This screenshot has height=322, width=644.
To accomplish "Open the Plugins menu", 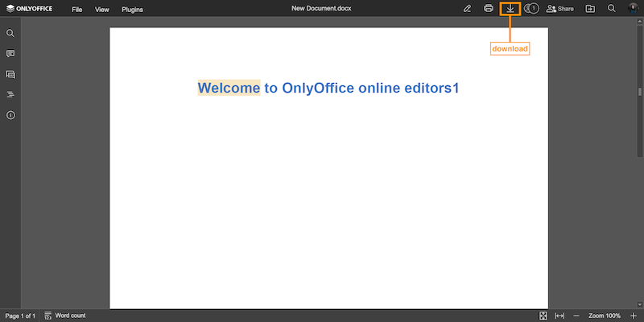I will click(x=132, y=10).
